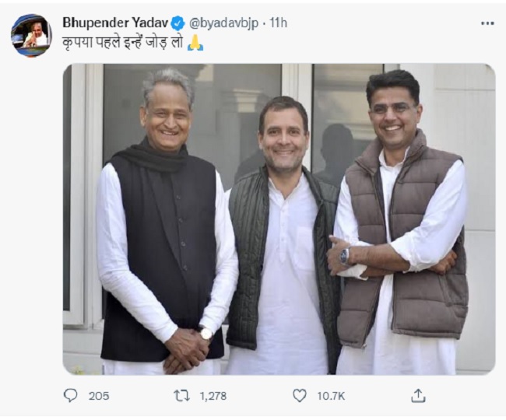Open the tweet via the 11h timestamp
This screenshot has width=506, height=420.
click(278, 23)
